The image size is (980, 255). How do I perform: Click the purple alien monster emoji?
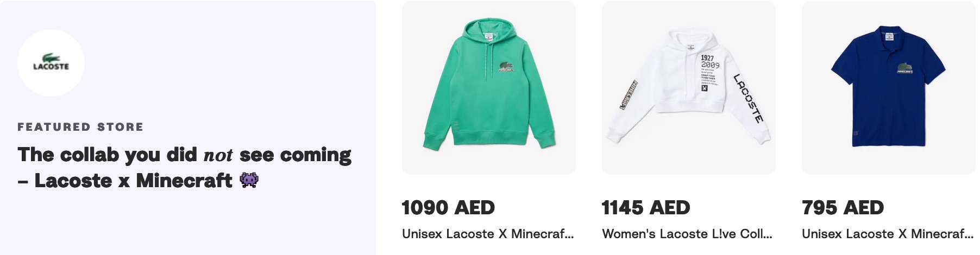(249, 180)
